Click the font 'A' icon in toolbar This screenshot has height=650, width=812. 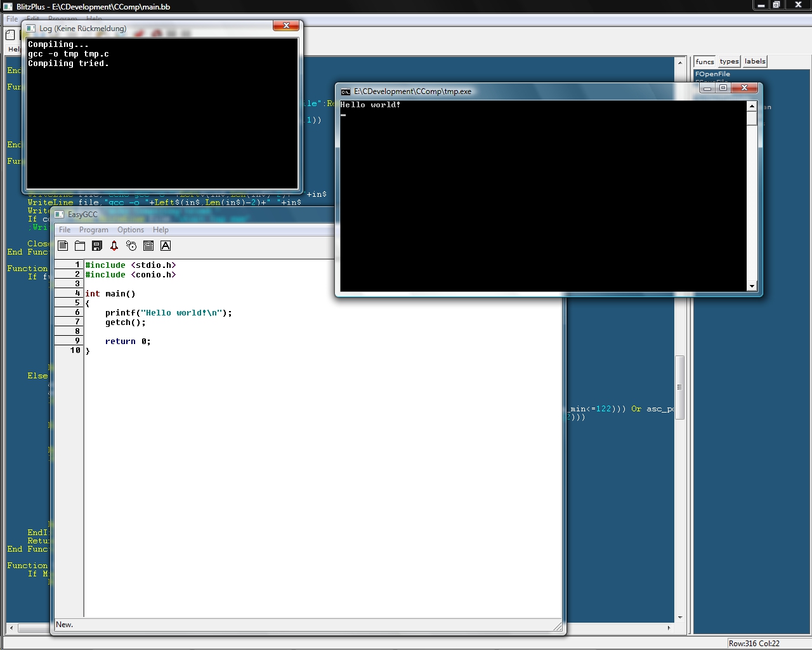click(166, 246)
